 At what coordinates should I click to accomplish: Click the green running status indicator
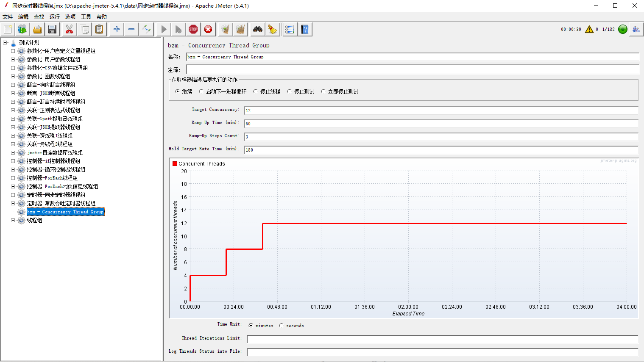pyautogui.click(x=623, y=29)
